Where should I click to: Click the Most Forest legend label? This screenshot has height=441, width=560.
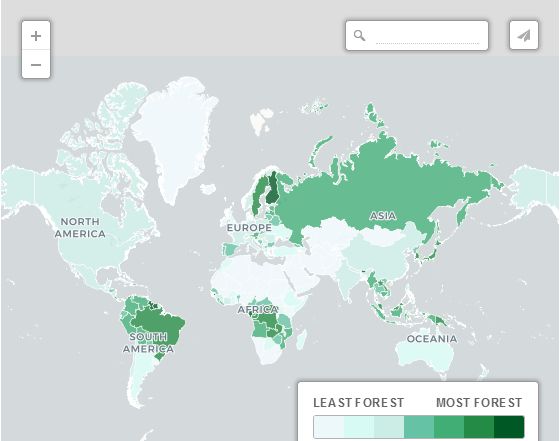[x=479, y=403]
